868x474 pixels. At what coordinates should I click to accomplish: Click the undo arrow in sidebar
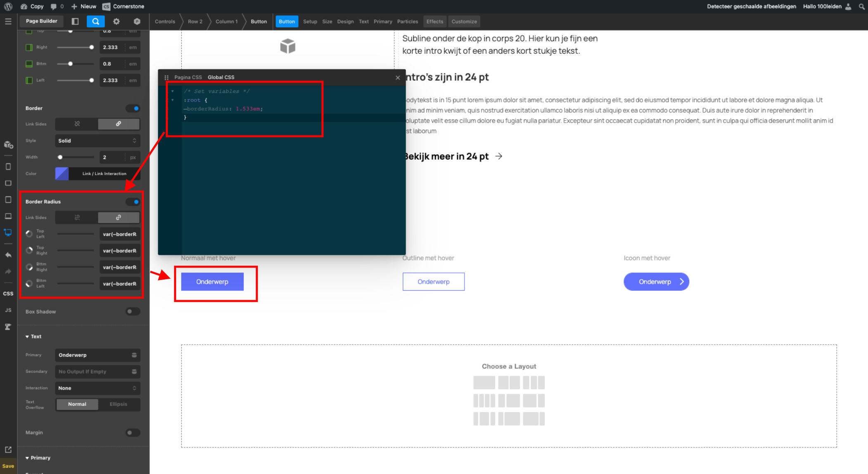pos(8,255)
